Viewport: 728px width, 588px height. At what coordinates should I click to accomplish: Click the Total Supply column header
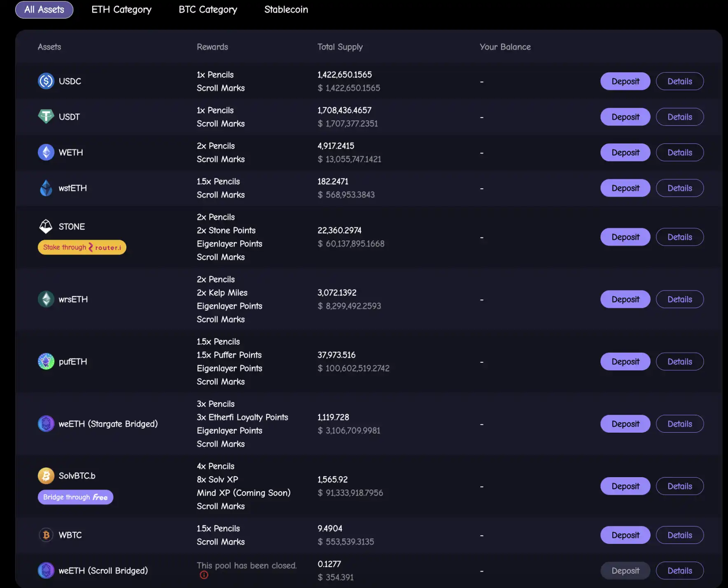point(340,47)
